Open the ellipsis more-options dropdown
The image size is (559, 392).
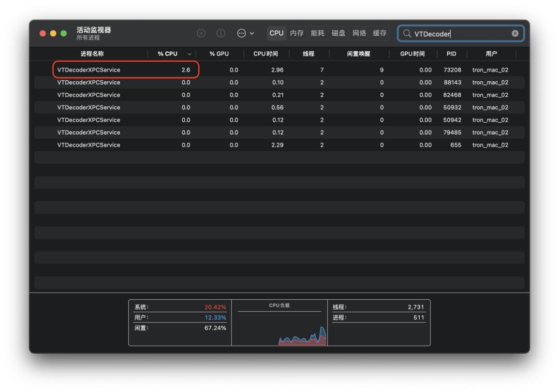(245, 33)
